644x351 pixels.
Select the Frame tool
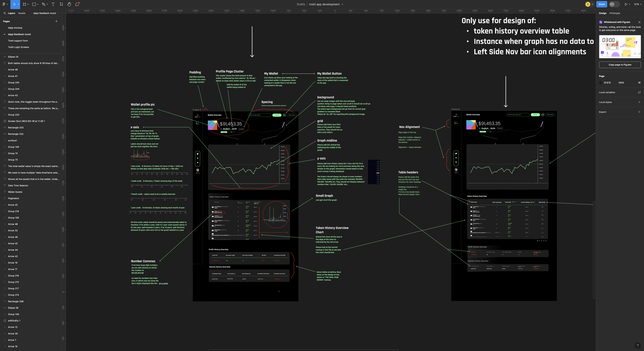24,4
